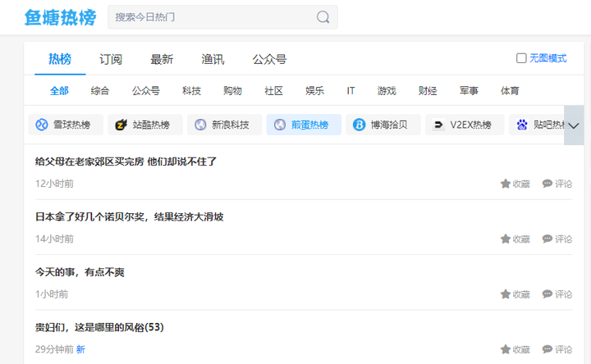Image resolution: width=591 pixels, height=364 pixels.
Task: Focus the 搜索今日热门 search field
Action: 209,17
